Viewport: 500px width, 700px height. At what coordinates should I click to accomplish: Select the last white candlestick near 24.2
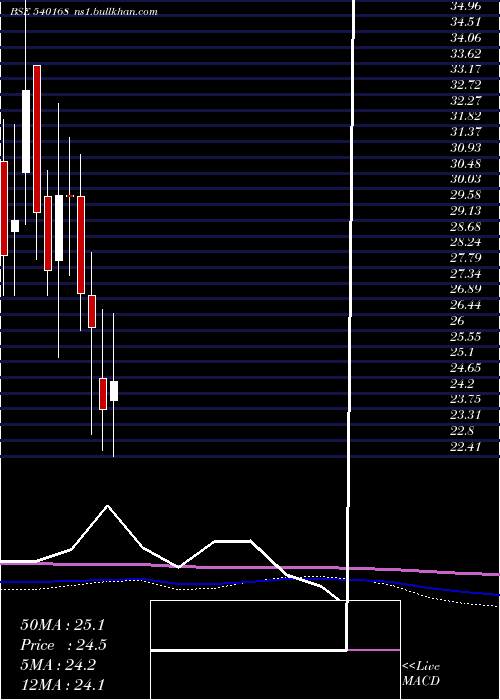[x=114, y=391]
